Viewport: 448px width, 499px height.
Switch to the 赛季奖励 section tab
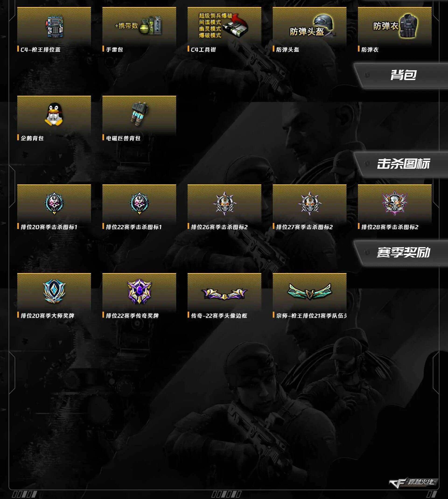pos(401,253)
